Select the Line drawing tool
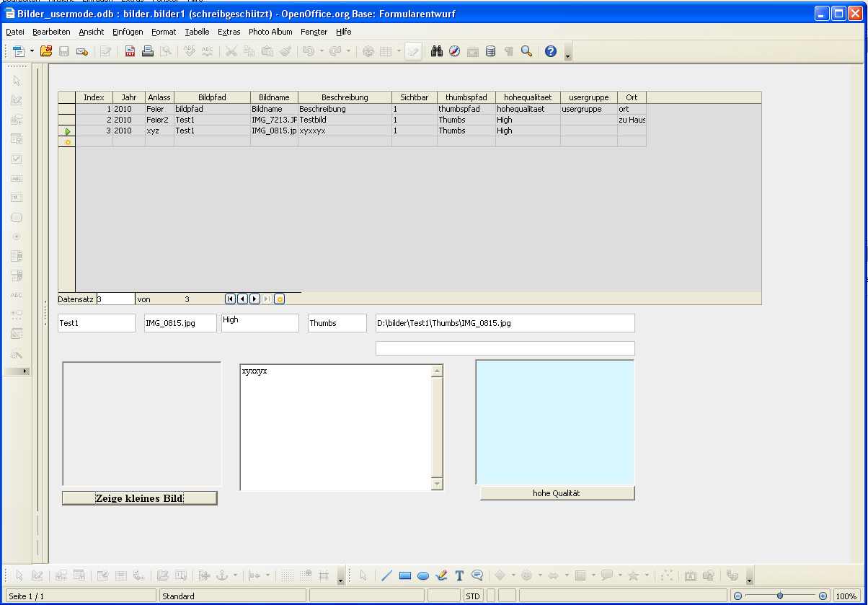This screenshot has width=868, height=605. coord(386,575)
